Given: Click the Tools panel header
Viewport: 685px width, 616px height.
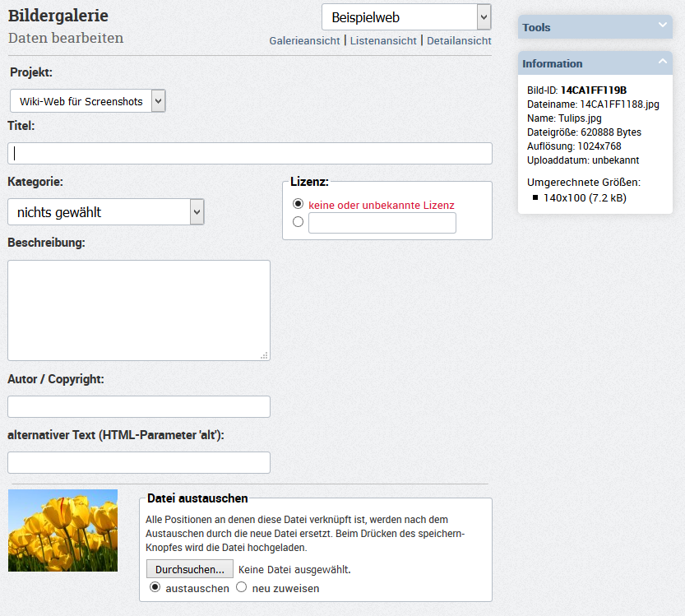Looking at the screenshot, I should pyautogui.click(x=595, y=27).
